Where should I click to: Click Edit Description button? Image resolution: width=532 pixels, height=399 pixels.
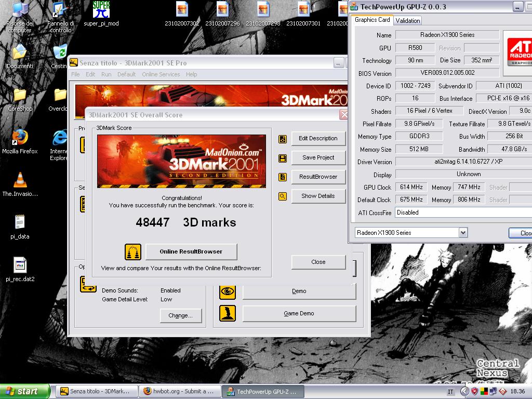click(318, 138)
